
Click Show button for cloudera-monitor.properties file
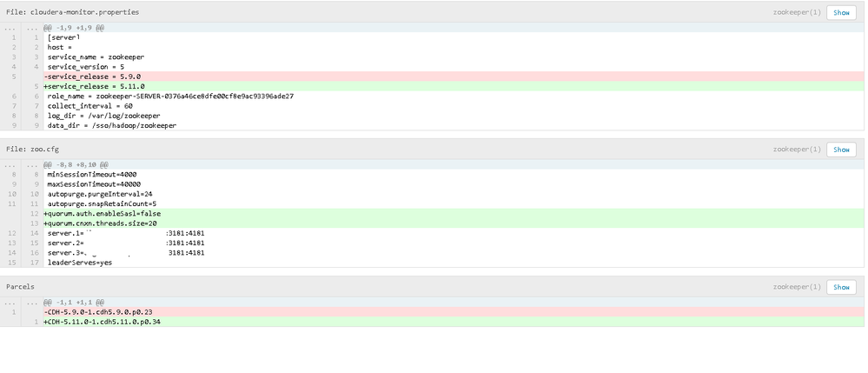[841, 12]
